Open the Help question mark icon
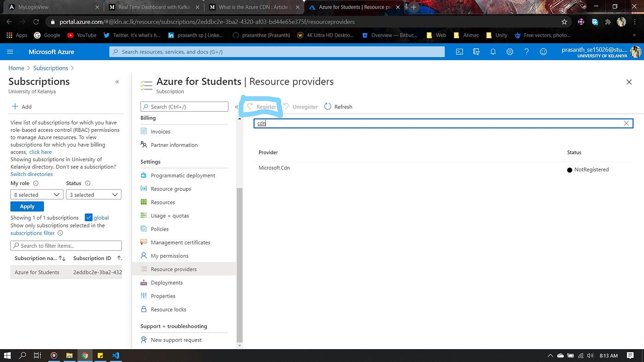The width and height of the screenshot is (644, 362). pos(527,52)
